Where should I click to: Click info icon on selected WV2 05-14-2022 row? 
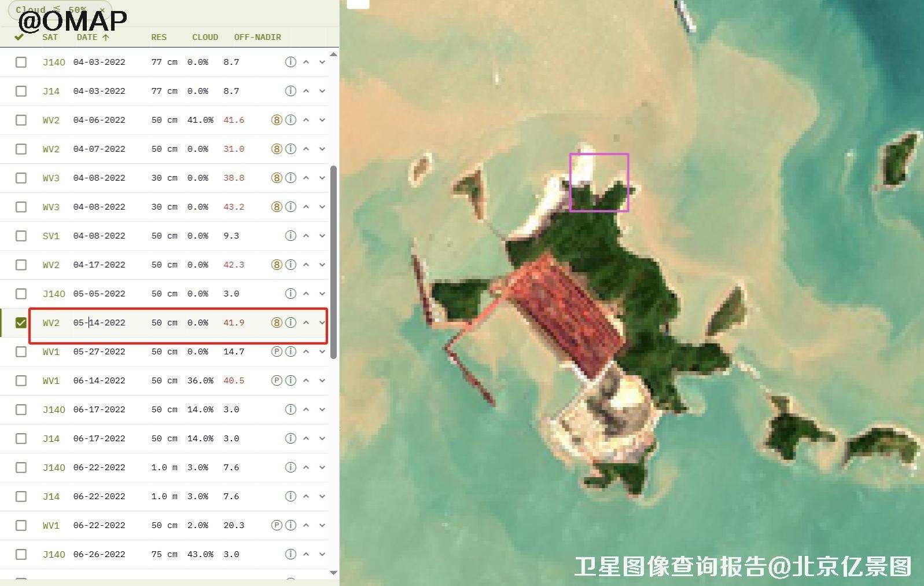pos(290,323)
